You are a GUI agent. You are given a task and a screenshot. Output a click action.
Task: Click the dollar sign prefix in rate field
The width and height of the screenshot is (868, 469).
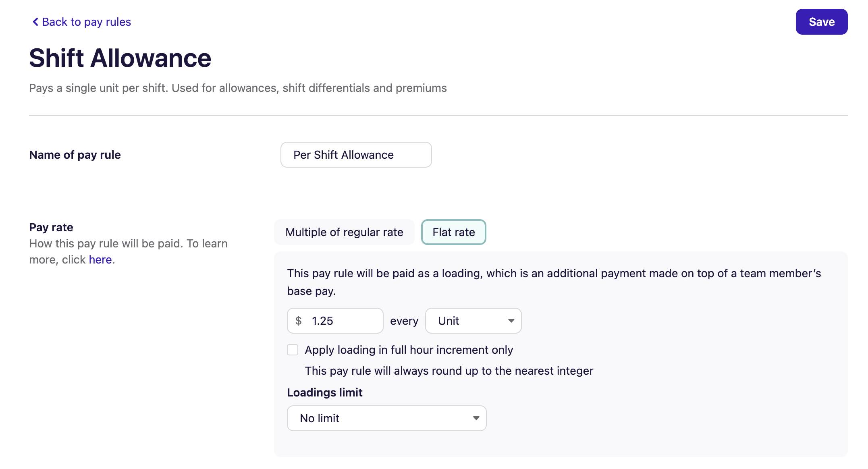click(x=298, y=321)
